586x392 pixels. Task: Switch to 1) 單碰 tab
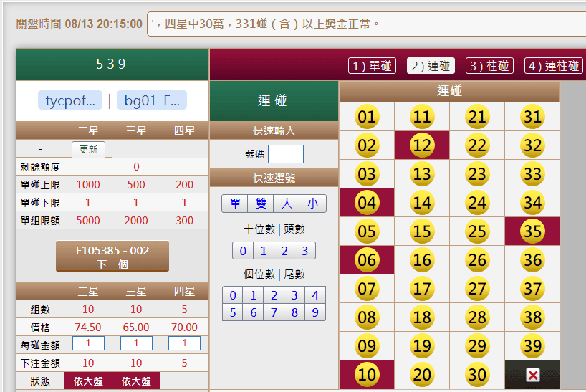coord(372,66)
